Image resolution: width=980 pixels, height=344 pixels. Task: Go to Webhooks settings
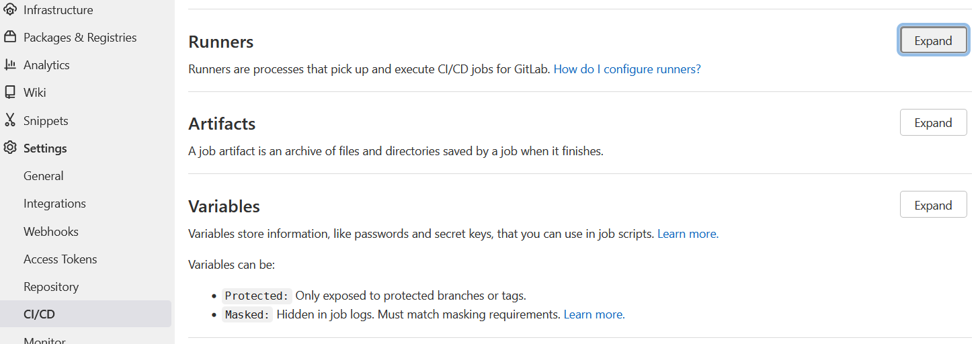coord(51,232)
